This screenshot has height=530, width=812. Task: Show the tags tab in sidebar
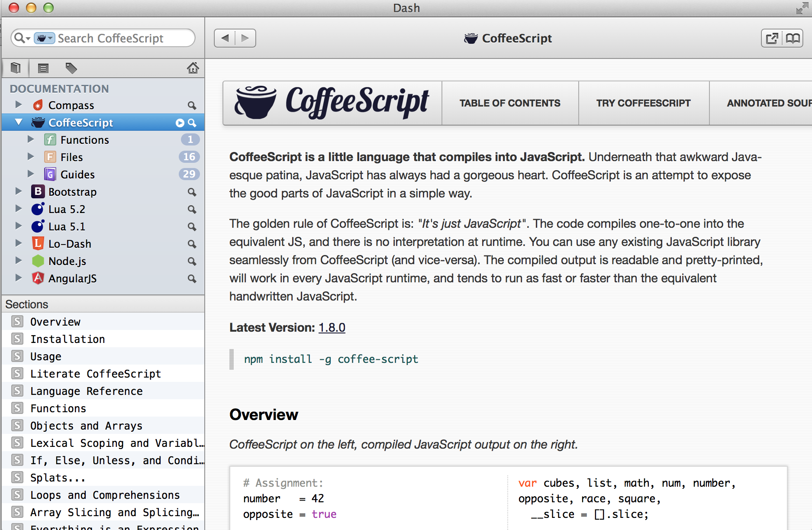(71, 68)
